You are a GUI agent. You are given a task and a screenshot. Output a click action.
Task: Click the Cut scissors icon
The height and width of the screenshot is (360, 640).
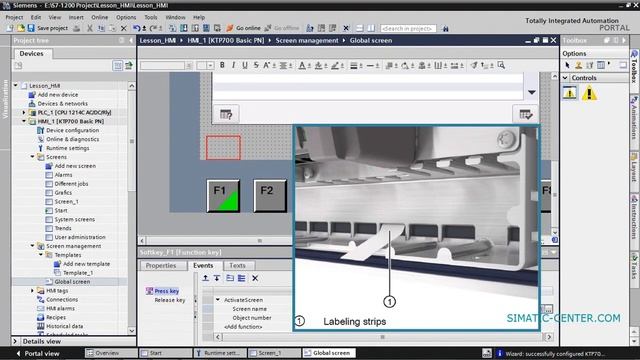pyautogui.click(x=89, y=28)
